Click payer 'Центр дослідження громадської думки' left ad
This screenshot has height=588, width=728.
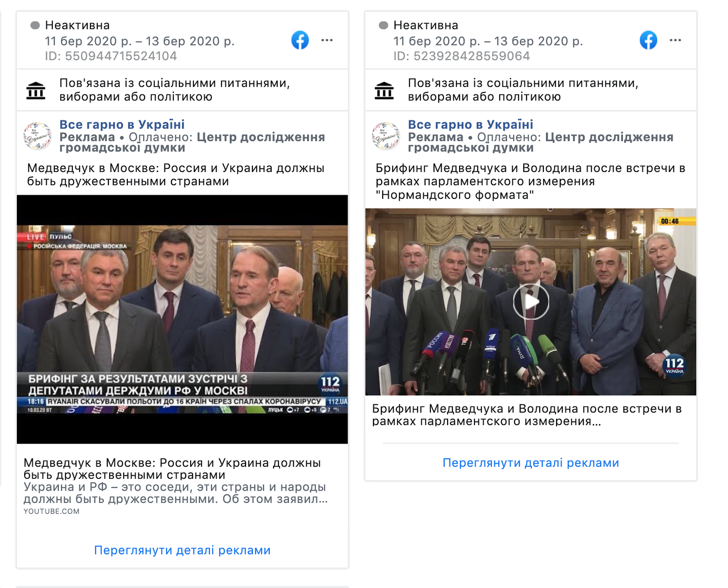tap(192, 142)
